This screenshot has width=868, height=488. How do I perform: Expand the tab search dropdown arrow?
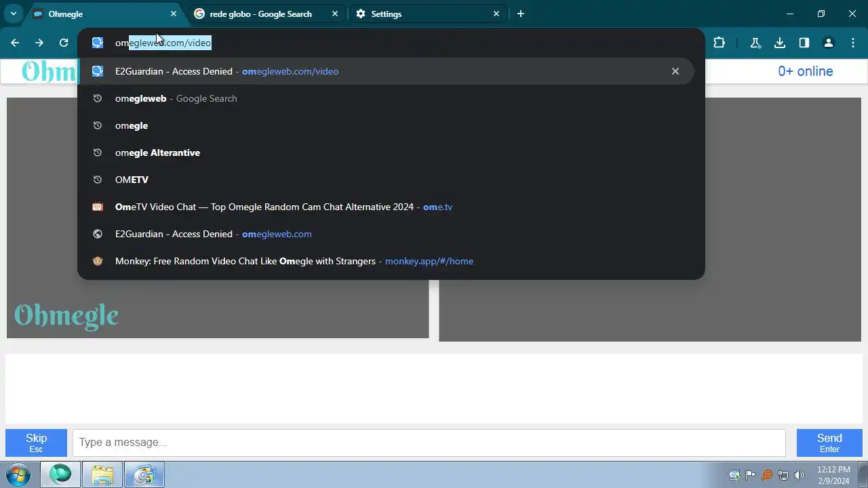[14, 14]
